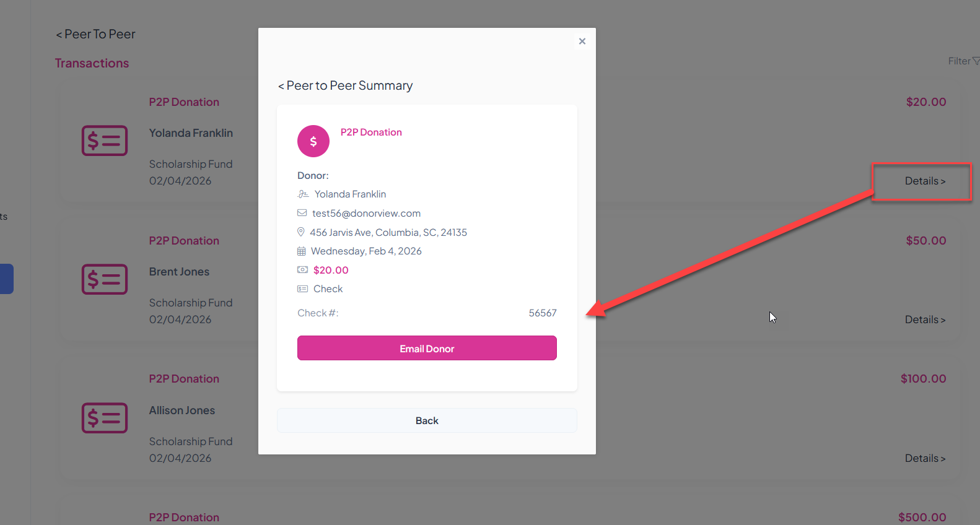Click the P2P Donation title in the dialog
Image resolution: width=980 pixels, height=525 pixels.
point(371,132)
